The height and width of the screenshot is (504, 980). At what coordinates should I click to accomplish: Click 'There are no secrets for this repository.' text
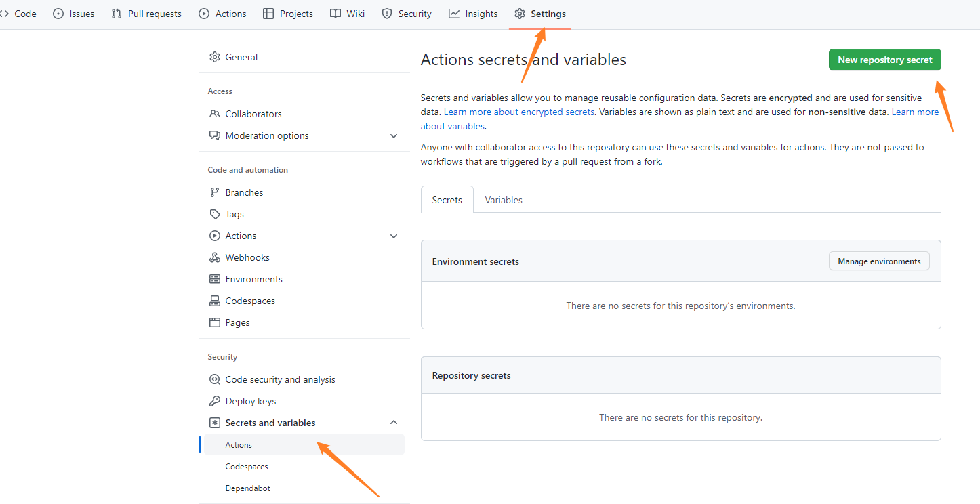pyautogui.click(x=680, y=417)
